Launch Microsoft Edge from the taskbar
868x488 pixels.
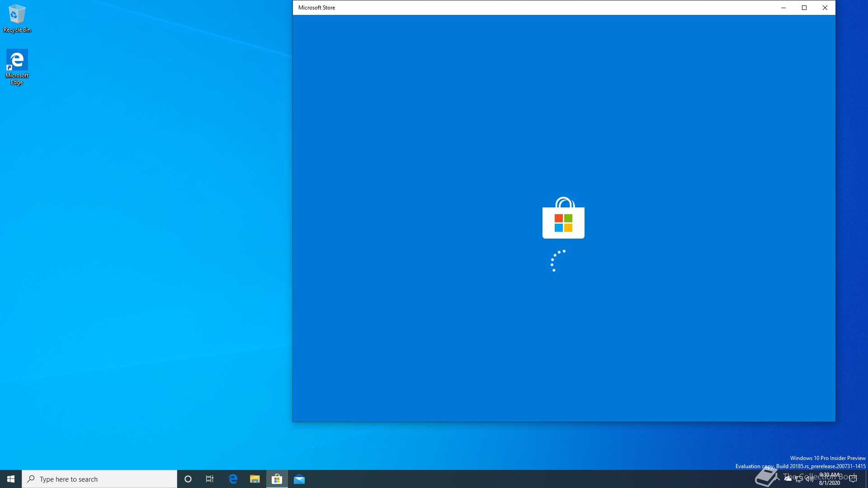[x=233, y=479]
